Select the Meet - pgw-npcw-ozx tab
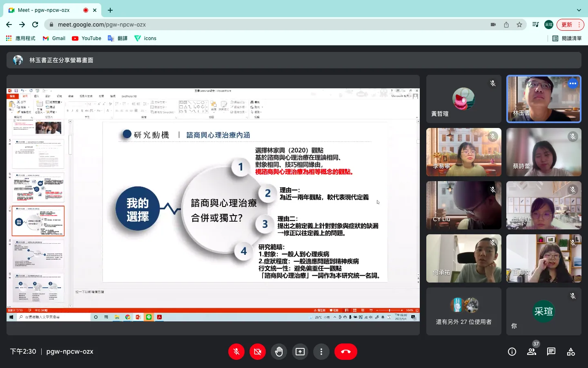Image resolution: width=588 pixels, height=368 pixels. pyautogui.click(x=53, y=10)
